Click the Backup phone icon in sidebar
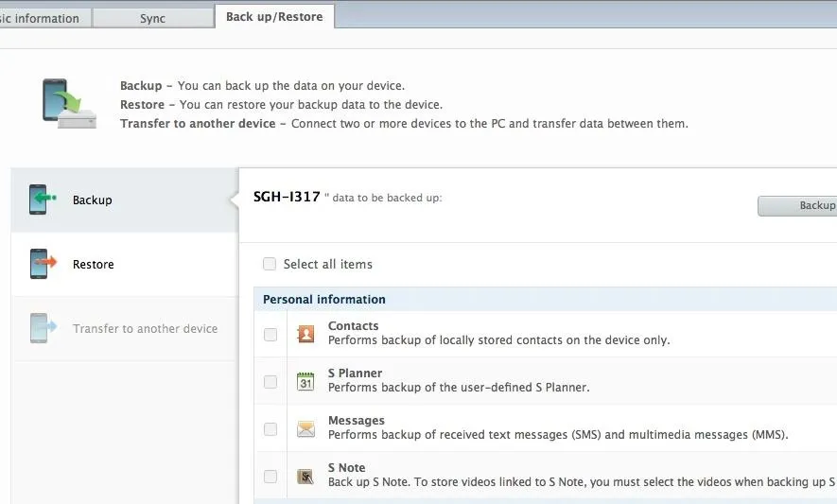The image size is (837, 504). pos(43,200)
